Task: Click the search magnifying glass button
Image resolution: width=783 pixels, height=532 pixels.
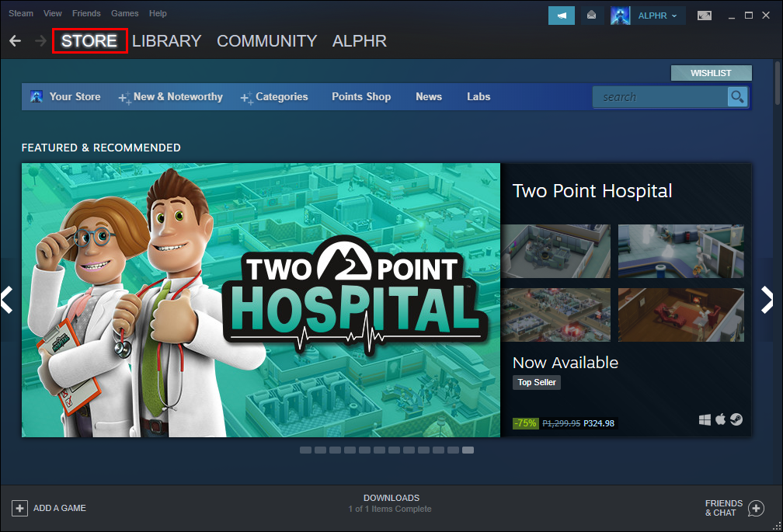Action: tap(737, 96)
